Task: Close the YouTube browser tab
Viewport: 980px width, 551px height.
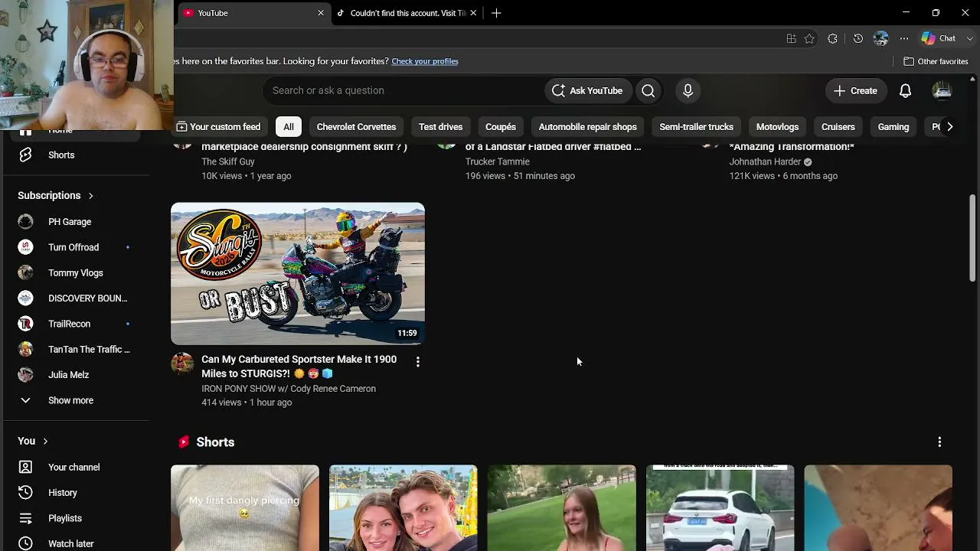Action: (x=321, y=13)
